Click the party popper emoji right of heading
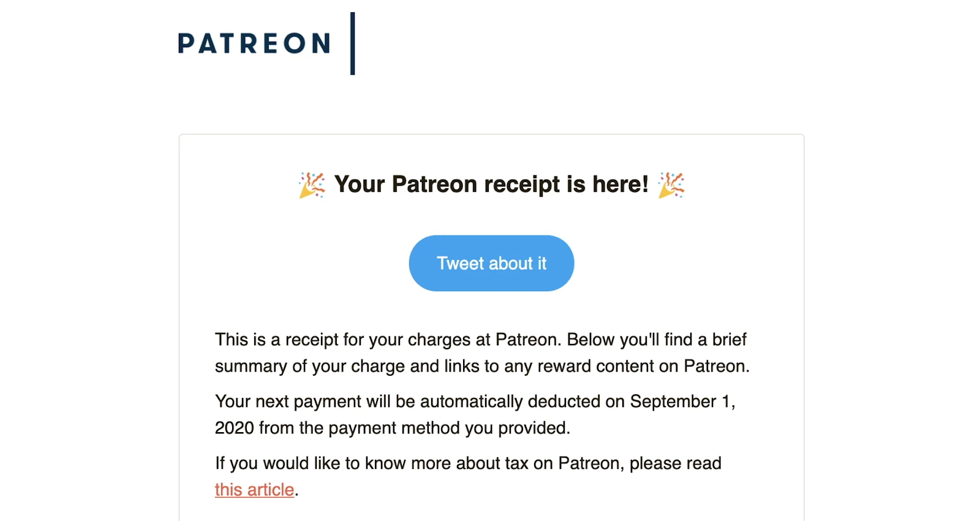Image resolution: width=980 pixels, height=521 pixels. coord(671,184)
